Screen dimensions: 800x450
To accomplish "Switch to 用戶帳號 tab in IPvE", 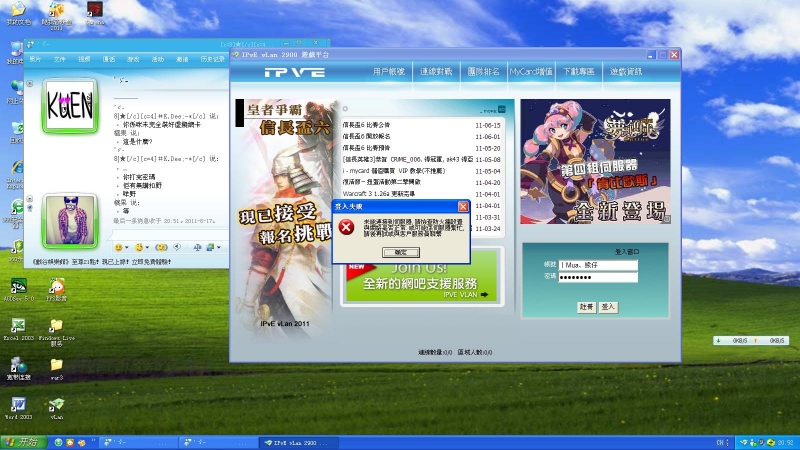I will [x=389, y=72].
